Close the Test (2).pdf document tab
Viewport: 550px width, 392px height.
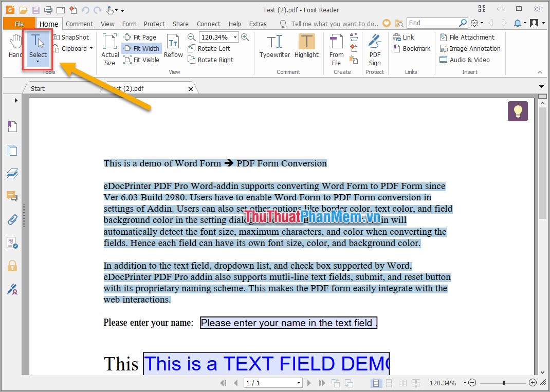(190, 88)
